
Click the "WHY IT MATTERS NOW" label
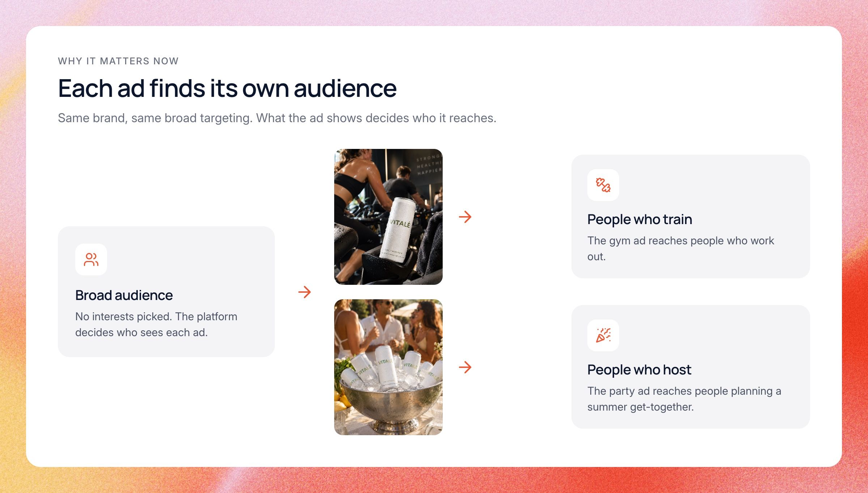(x=118, y=61)
